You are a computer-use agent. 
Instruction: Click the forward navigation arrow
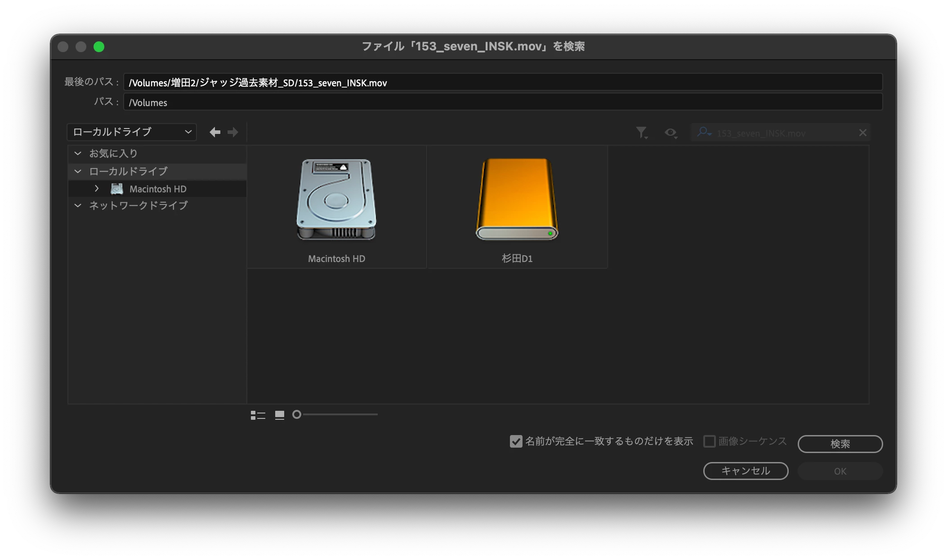tap(233, 132)
